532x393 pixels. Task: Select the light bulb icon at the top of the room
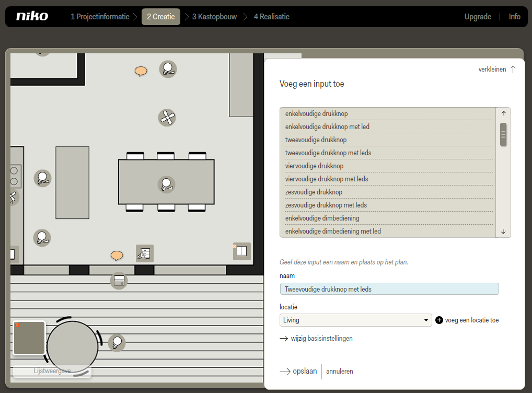pyautogui.click(x=168, y=69)
